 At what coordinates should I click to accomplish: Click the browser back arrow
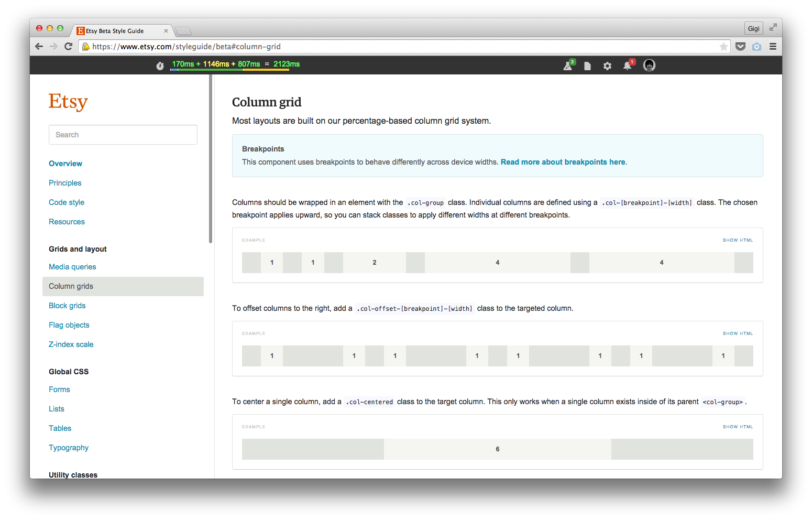pos(39,47)
